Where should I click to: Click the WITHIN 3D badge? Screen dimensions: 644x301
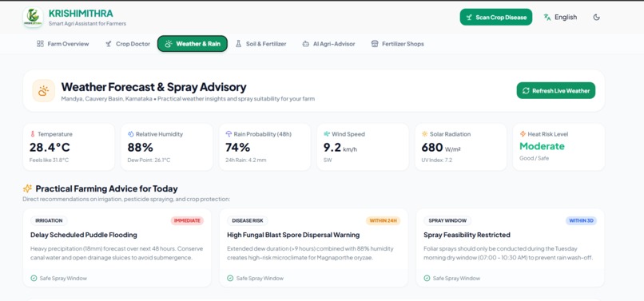(x=581, y=220)
